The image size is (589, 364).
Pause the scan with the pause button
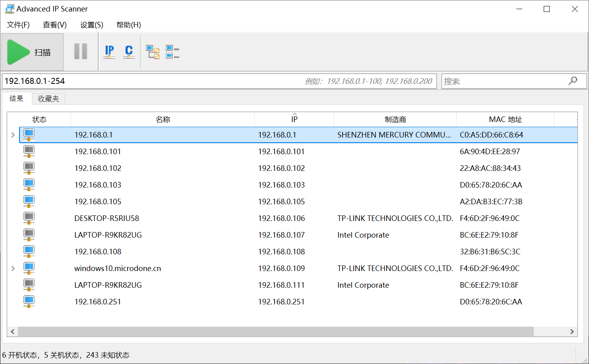coord(81,52)
